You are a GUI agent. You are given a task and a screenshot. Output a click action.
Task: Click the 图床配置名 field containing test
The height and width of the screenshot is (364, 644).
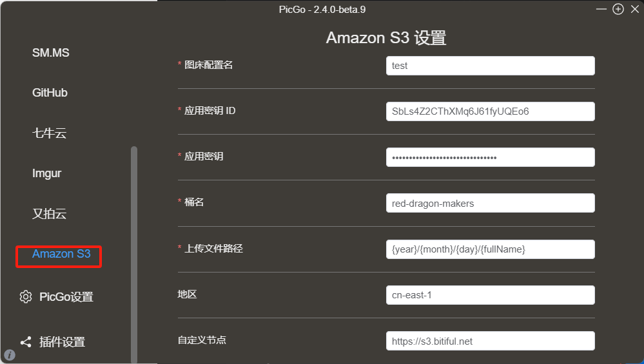click(x=490, y=66)
